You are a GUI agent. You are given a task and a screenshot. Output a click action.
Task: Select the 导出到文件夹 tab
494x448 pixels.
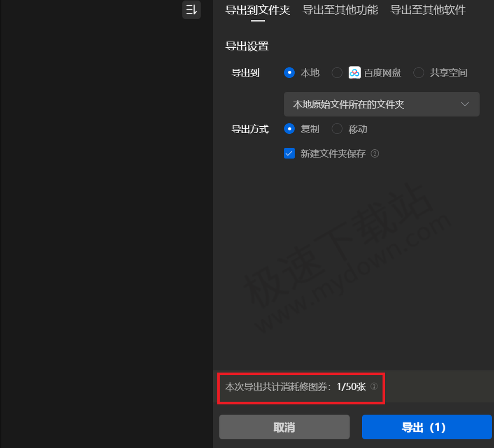pos(258,10)
